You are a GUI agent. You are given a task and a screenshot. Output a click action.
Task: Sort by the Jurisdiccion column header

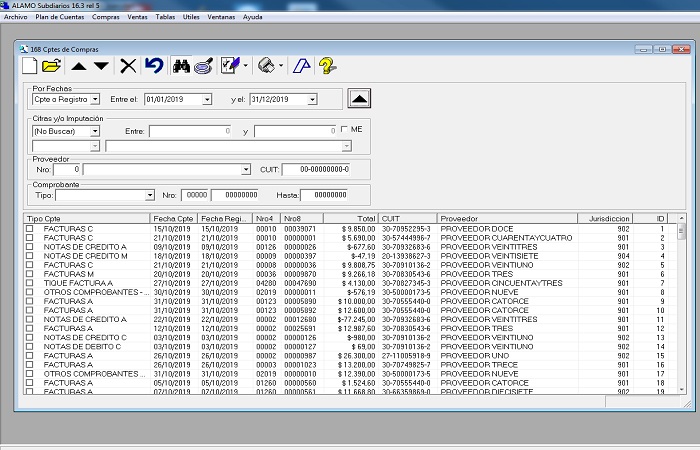[x=605, y=218]
